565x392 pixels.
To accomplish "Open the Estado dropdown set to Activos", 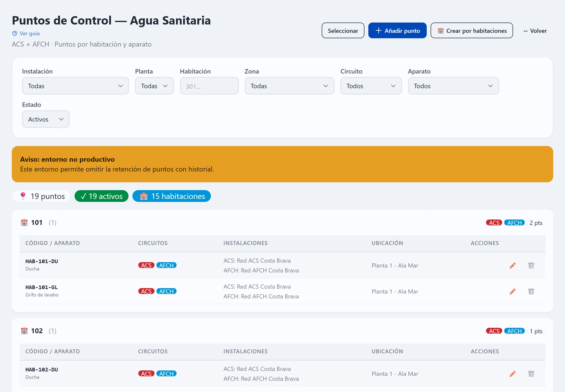I will [x=46, y=119].
